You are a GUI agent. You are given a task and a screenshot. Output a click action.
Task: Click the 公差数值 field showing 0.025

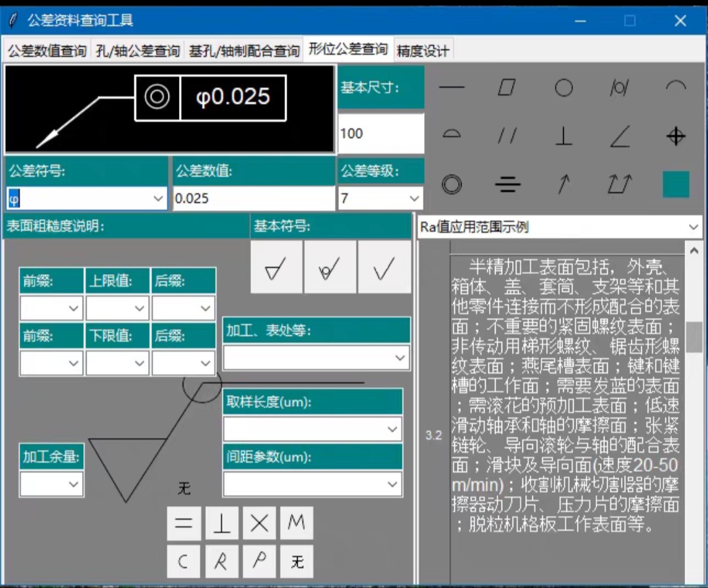[x=254, y=198]
